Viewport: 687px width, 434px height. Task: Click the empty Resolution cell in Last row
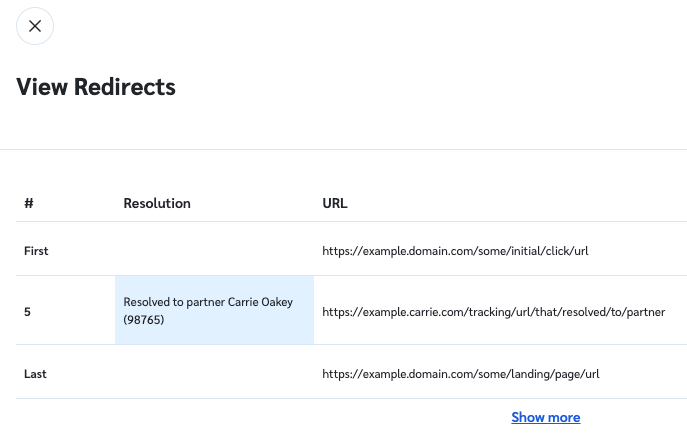point(214,374)
